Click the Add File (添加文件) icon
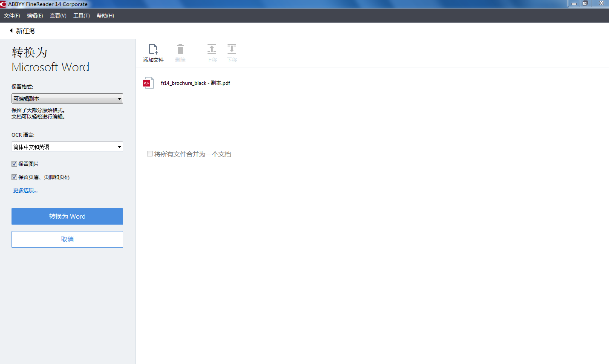This screenshot has width=609, height=364. (x=153, y=49)
